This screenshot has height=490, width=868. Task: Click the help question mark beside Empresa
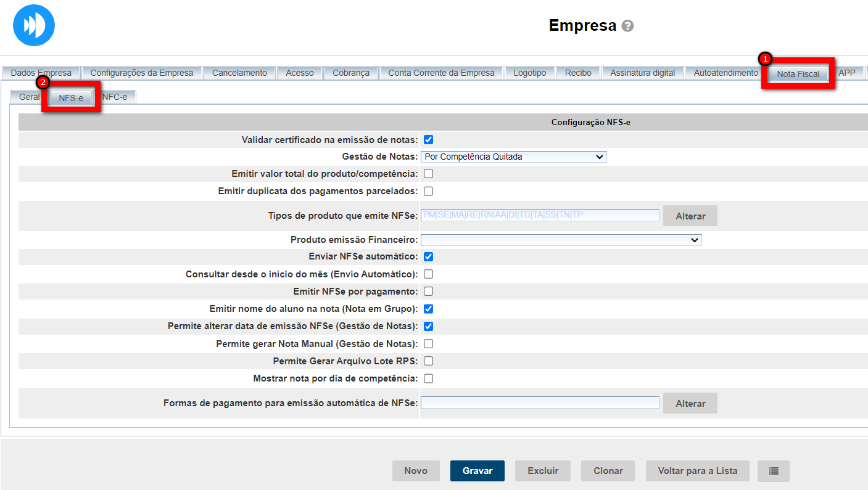point(627,26)
